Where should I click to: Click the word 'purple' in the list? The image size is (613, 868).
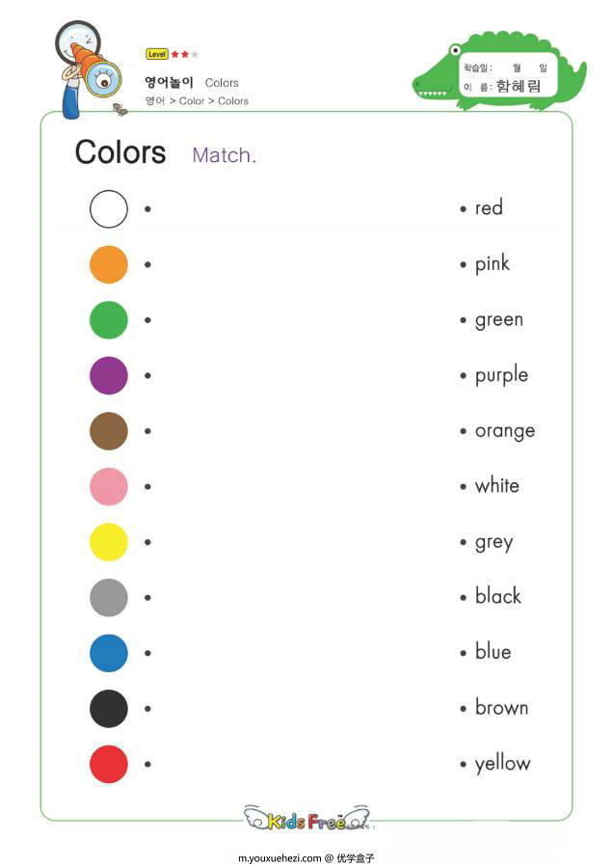[x=501, y=376]
